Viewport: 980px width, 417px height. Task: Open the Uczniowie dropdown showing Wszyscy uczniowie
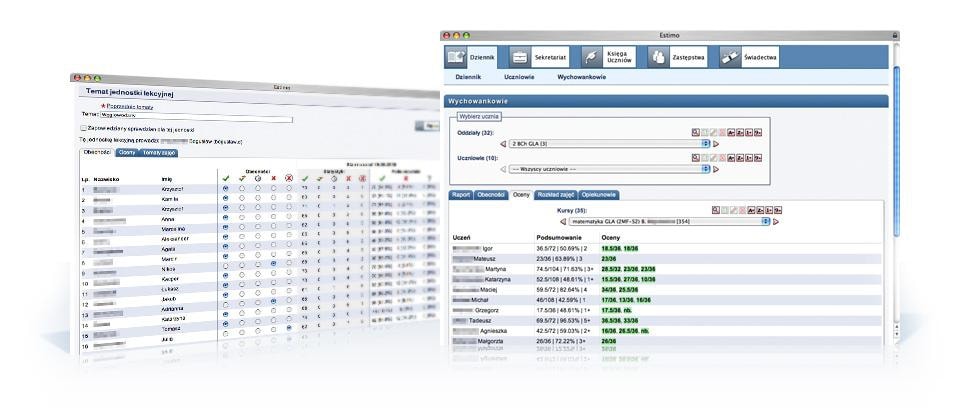pyautogui.click(x=609, y=169)
